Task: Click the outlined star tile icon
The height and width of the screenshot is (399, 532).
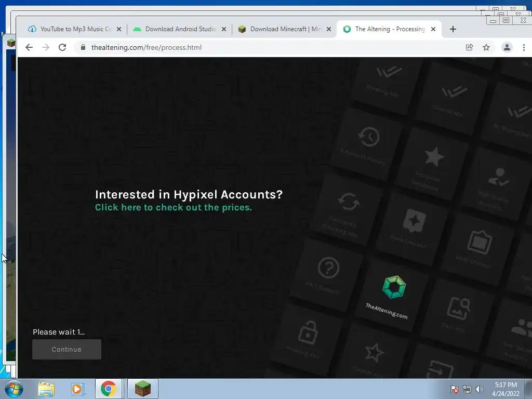Action: point(374,353)
